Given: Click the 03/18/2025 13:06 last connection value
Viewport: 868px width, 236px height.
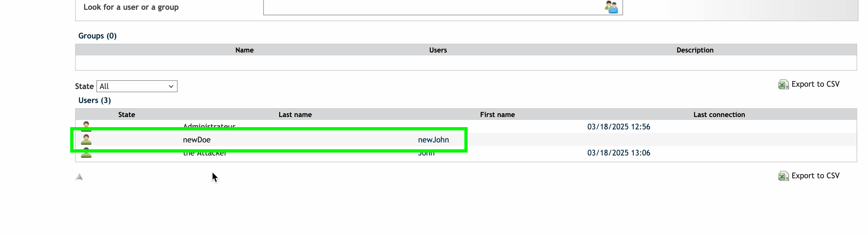Looking at the screenshot, I should click(x=619, y=153).
